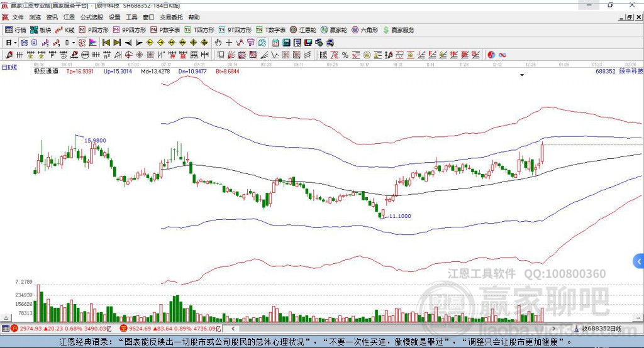Open the 工具 menu
Image resolution: width=644 pixels, height=348 pixels.
pos(131,17)
